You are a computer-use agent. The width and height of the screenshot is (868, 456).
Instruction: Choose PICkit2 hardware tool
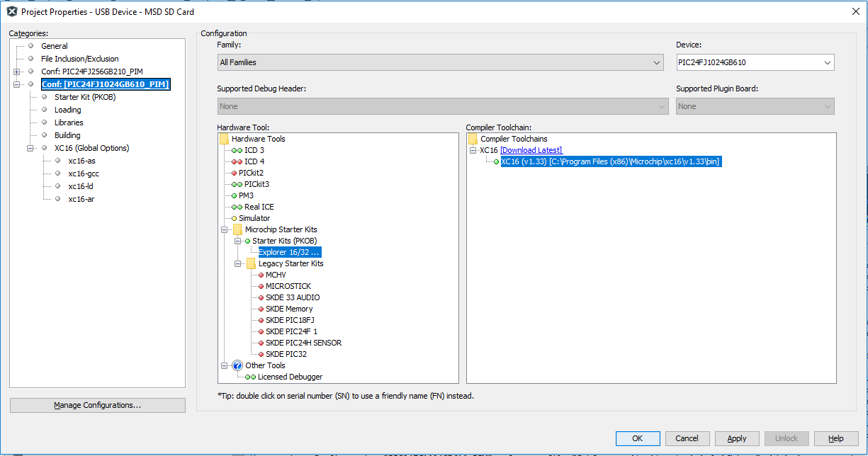point(252,173)
